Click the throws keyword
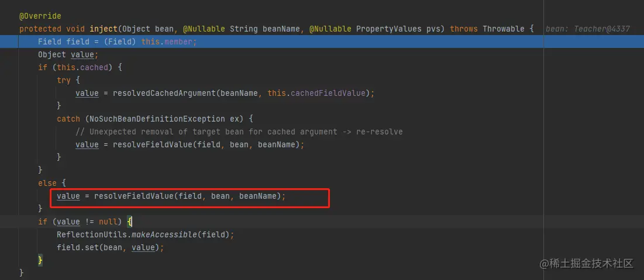Screen dimensions: 644x280 [464, 29]
